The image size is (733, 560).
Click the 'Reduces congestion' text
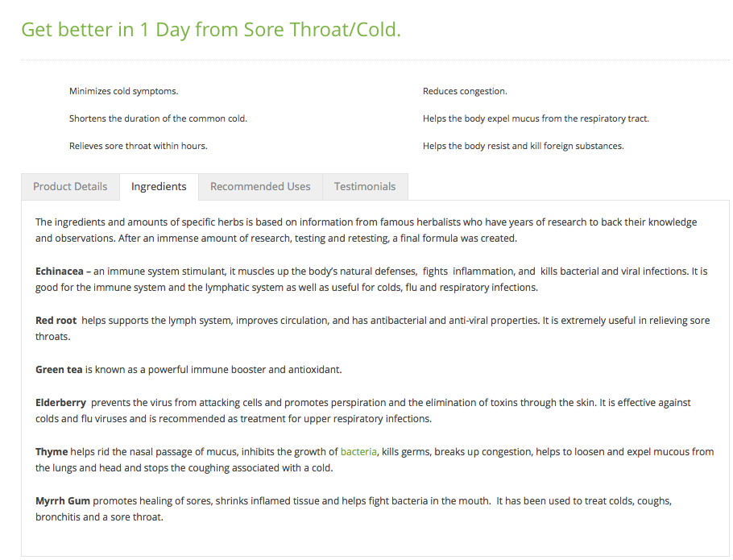(x=465, y=91)
